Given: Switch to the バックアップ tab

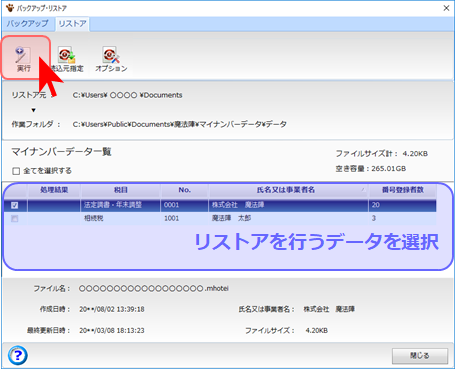Looking at the screenshot, I should pyautogui.click(x=27, y=24).
